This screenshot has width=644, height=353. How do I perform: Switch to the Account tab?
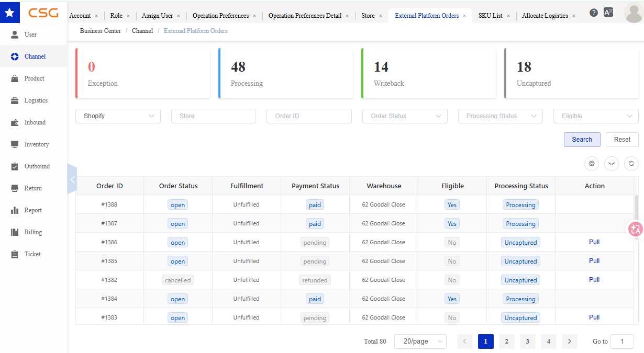[80, 16]
